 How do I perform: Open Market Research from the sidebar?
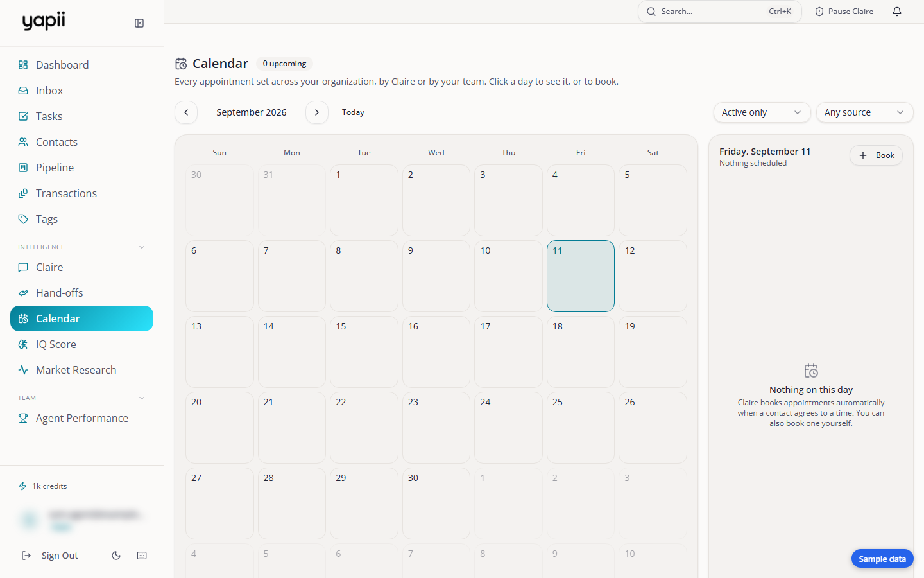81,370
